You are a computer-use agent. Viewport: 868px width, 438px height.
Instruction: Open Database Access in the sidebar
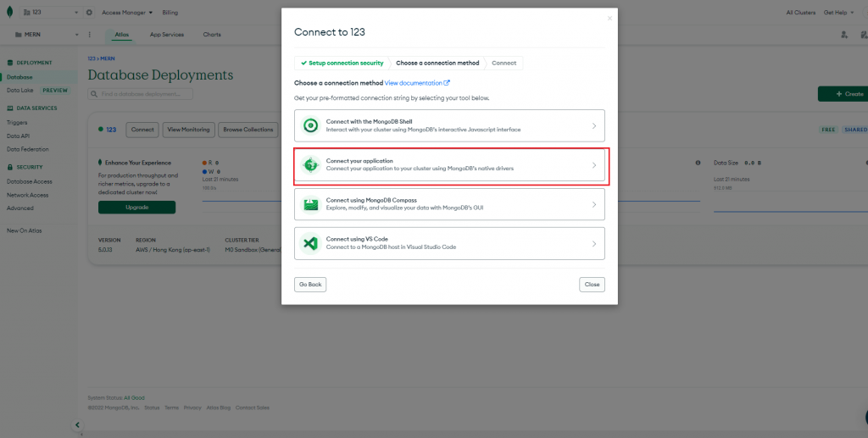coord(30,181)
